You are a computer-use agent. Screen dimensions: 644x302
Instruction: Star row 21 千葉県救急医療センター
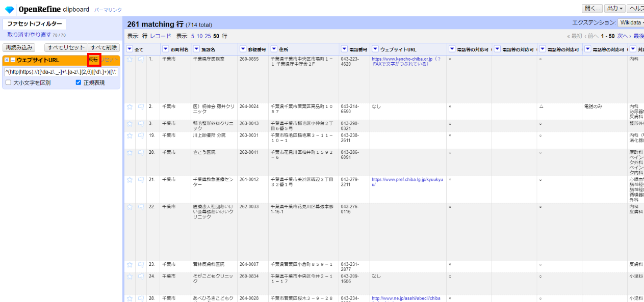(x=130, y=180)
